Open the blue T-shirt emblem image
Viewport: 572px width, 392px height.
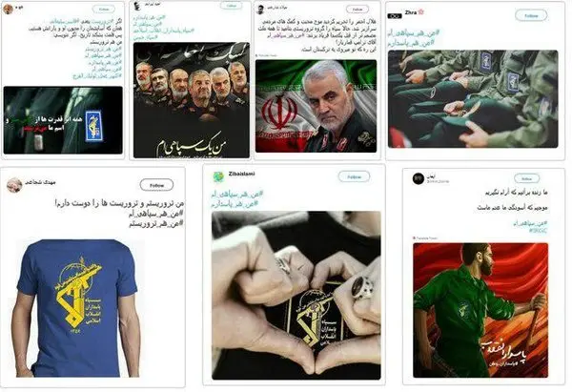tap(76, 308)
